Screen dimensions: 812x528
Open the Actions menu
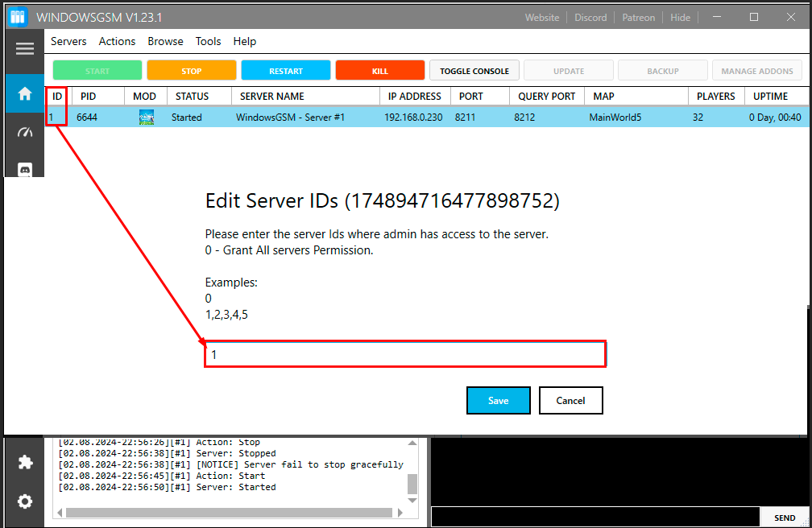[117, 41]
